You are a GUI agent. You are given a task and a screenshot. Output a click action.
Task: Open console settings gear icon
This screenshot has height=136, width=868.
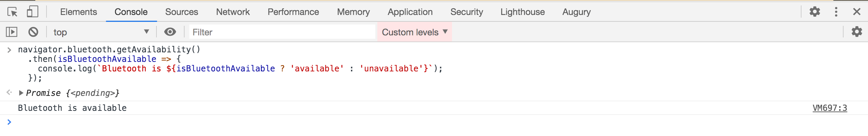pos(857,32)
